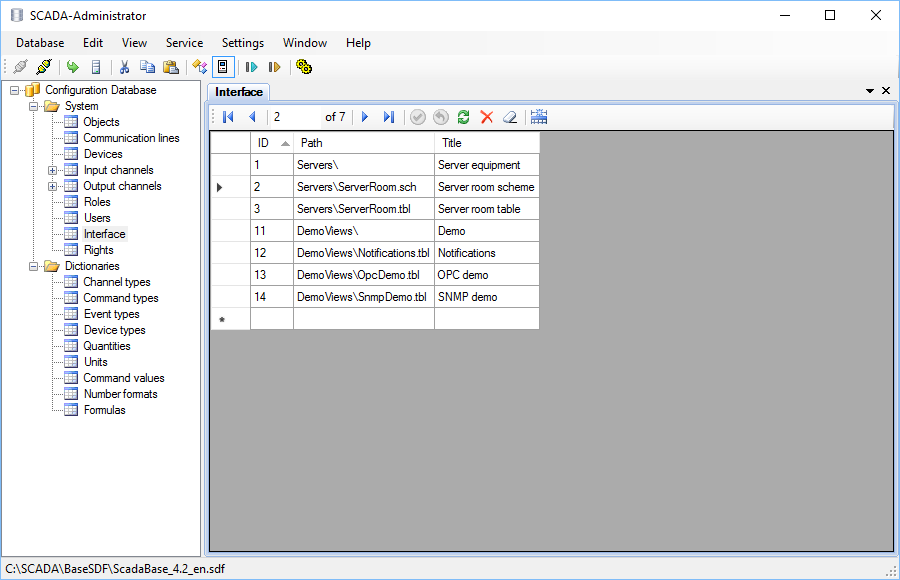
Task: Close the Interface tab panel
Action: click(886, 91)
